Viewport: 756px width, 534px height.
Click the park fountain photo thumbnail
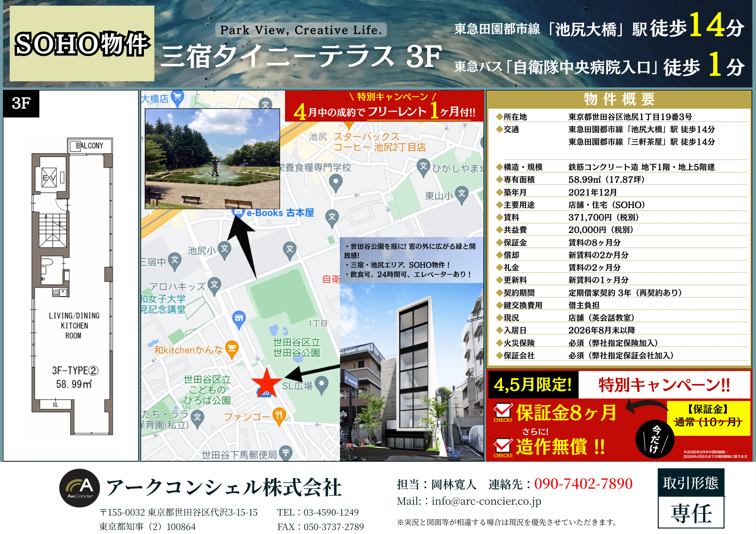tap(212, 159)
